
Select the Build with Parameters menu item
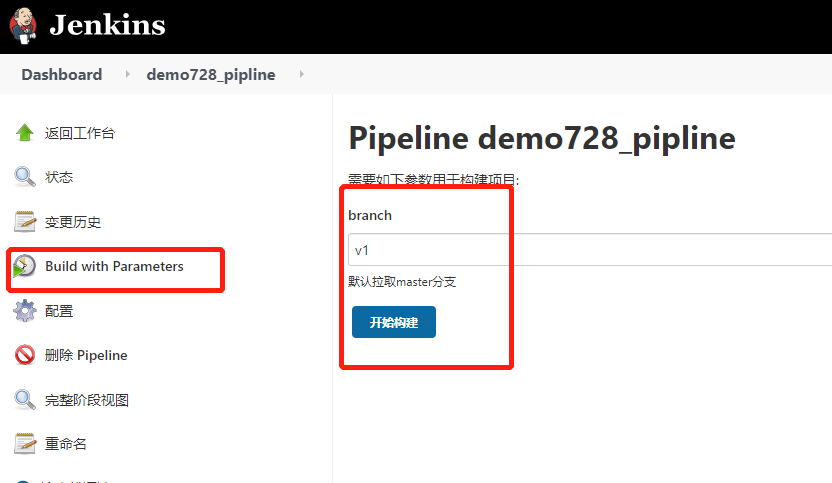(114, 266)
